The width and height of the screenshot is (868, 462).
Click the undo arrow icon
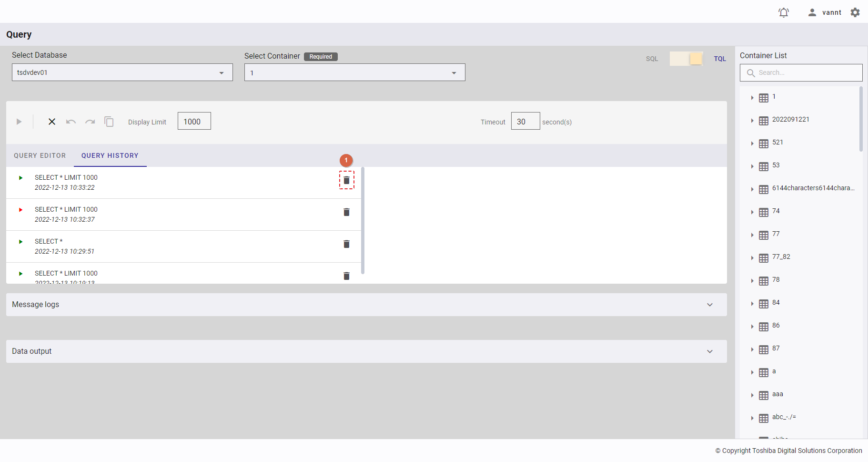click(x=71, y=122)
